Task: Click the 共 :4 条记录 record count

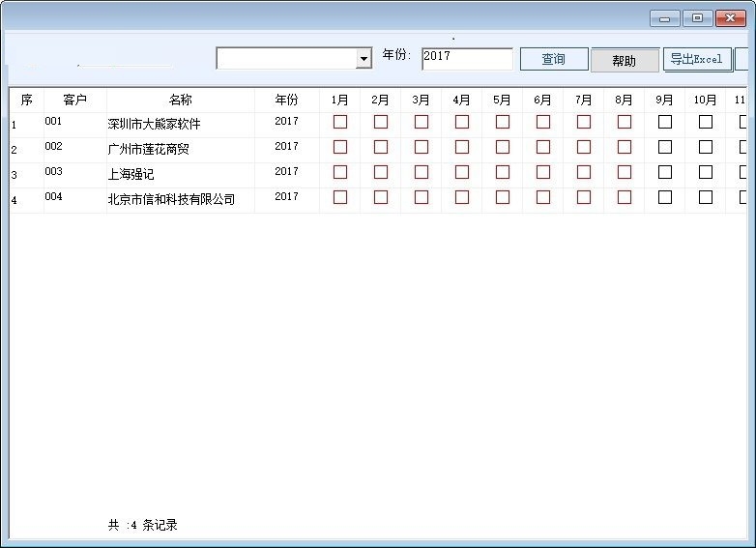Action: point(143,525)
